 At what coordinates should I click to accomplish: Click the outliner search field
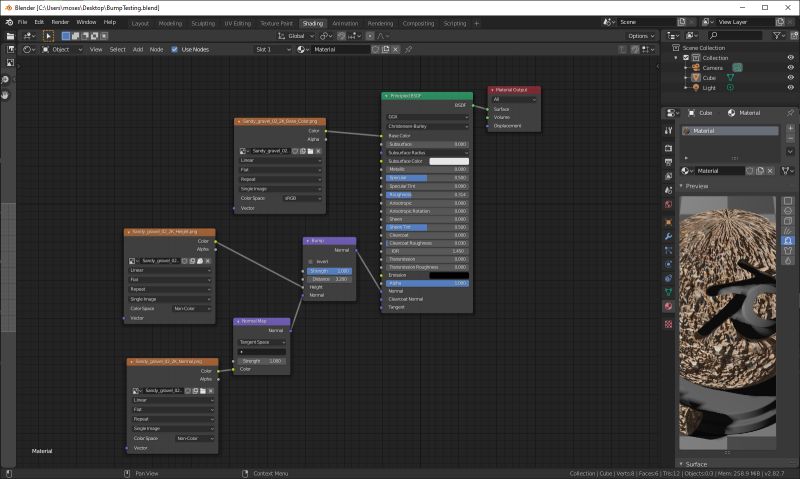735,35
